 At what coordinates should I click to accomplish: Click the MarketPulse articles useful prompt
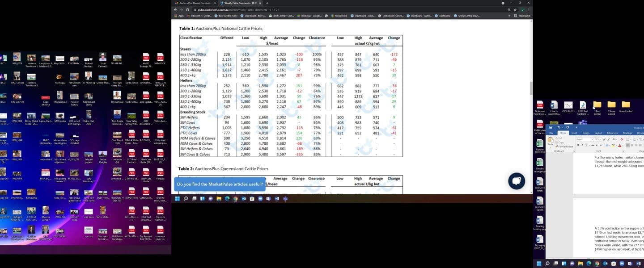pyautogui.click(x=220, y=184)
